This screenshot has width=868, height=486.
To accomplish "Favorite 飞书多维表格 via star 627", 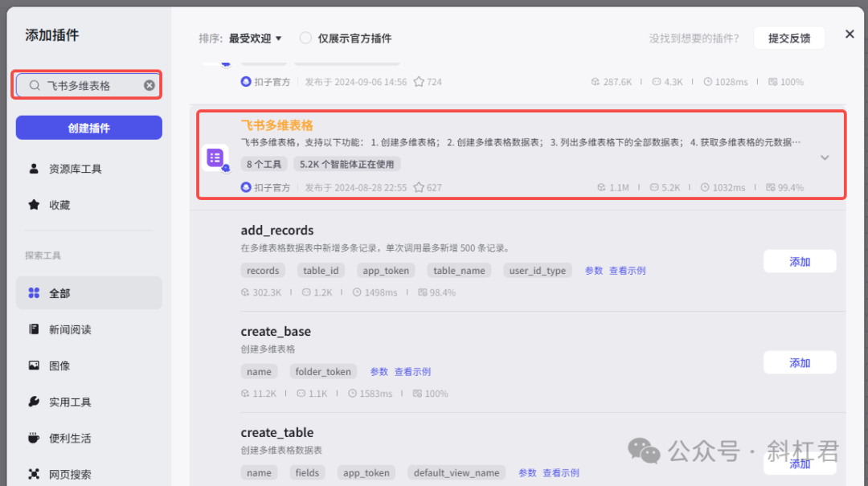I will 419,187.
